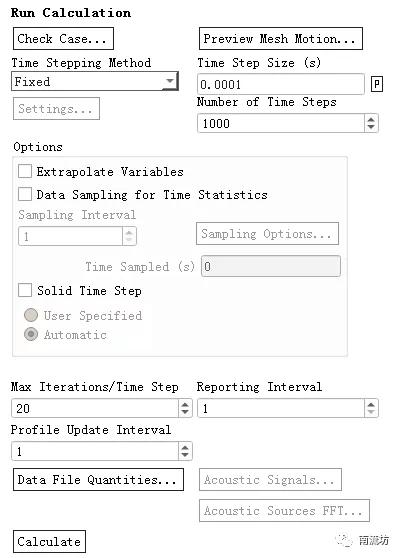Increase Max Iterations/Time Step with up arrow

(185, 404)
